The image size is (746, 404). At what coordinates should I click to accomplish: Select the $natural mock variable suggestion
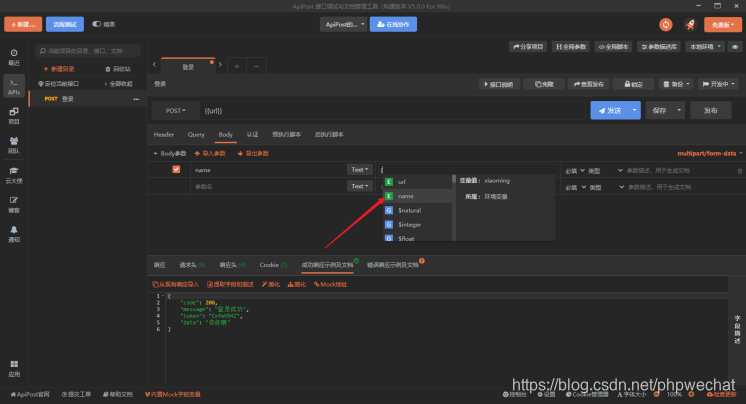[417, 210]
